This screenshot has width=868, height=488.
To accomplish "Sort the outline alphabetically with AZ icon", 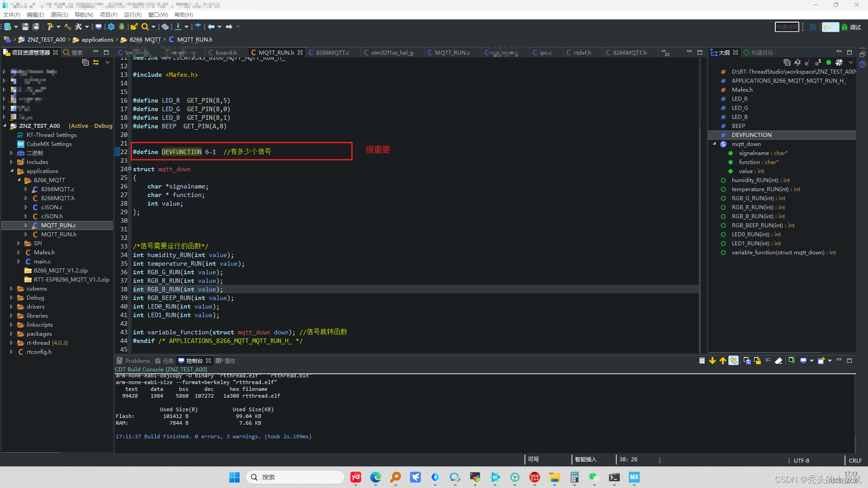I will pos(797,62).
